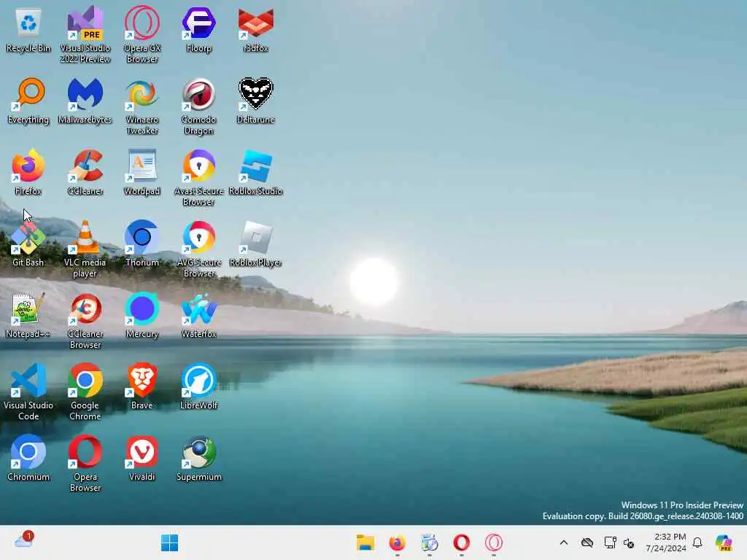Viewport: 747px width, 560px height.
Task: Select the Google Chrome desktop icon
Action: coord(85,392)
